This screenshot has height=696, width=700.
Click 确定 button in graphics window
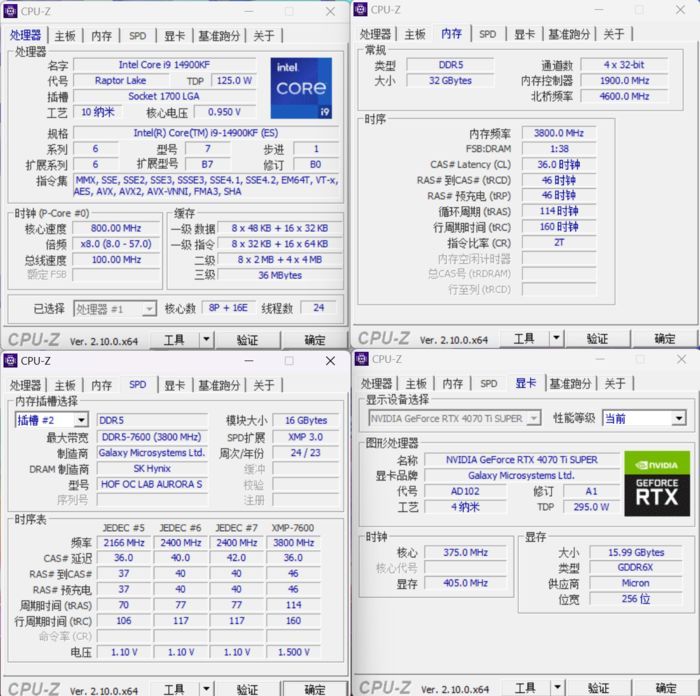coord(666,688)
